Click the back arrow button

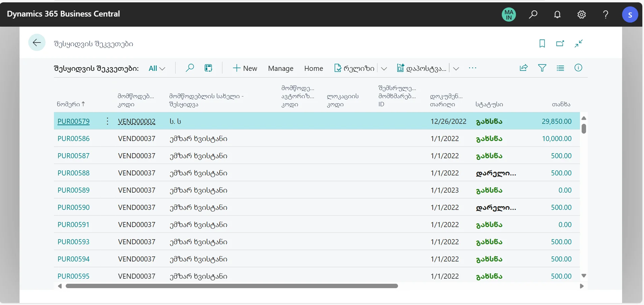coord(37,43)
